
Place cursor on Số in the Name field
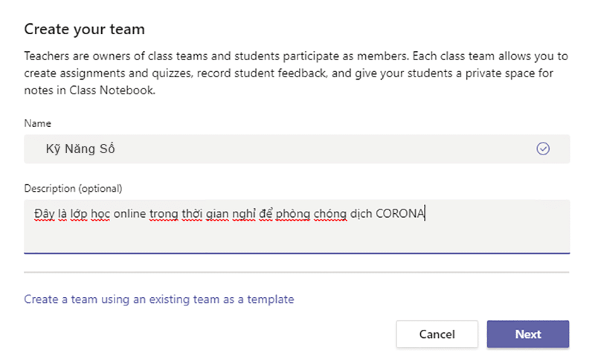(107, 149)
